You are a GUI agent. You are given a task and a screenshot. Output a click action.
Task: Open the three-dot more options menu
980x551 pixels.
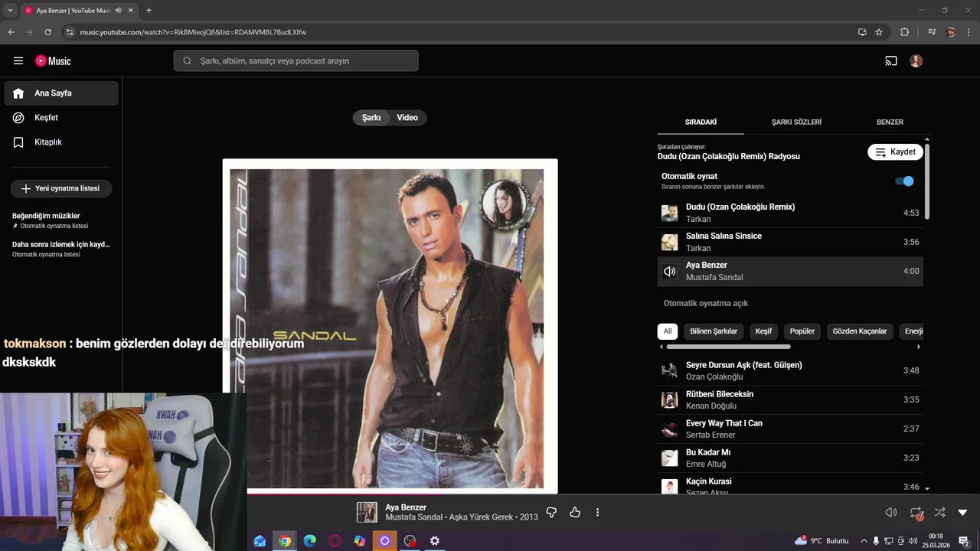point(598,513)
